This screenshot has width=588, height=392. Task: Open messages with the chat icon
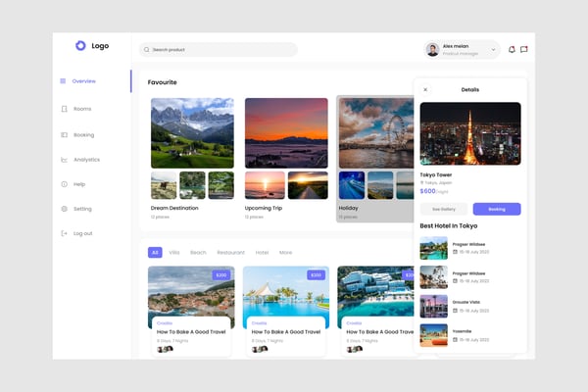tap(524, 50)
